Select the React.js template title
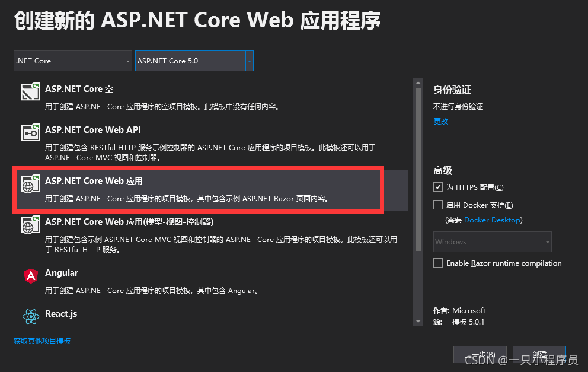 click(61, 314)
